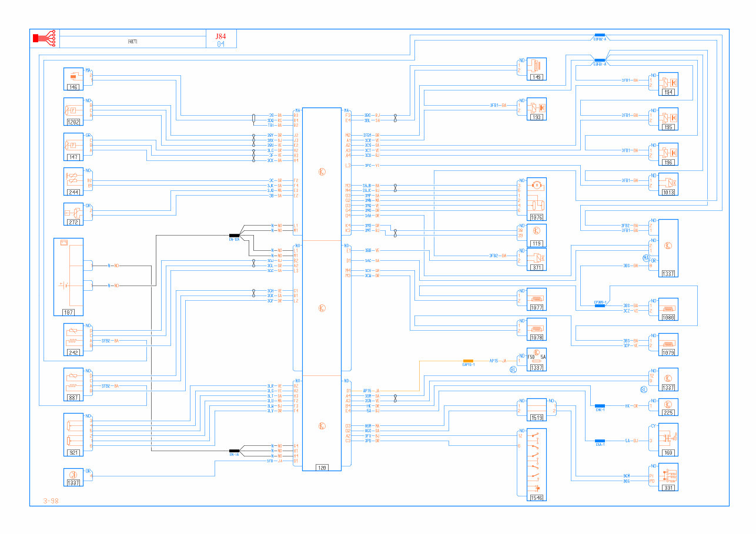This screenshot has width=756, height=534.
Task: Click component 1546 switch bank symbol
Action: pos(536,461)
